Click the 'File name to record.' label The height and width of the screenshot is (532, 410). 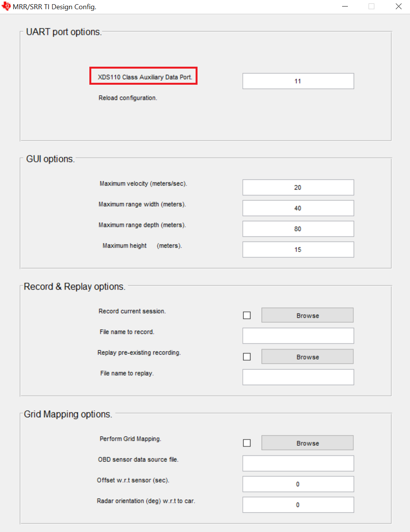127,332
